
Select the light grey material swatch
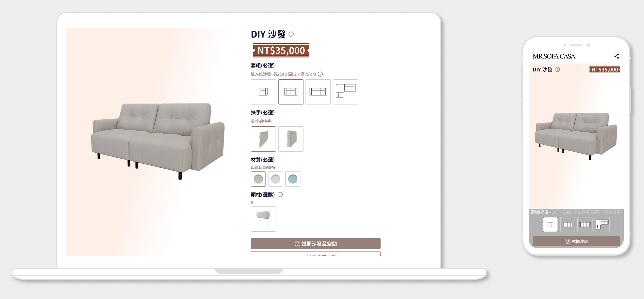pos(275,179)
